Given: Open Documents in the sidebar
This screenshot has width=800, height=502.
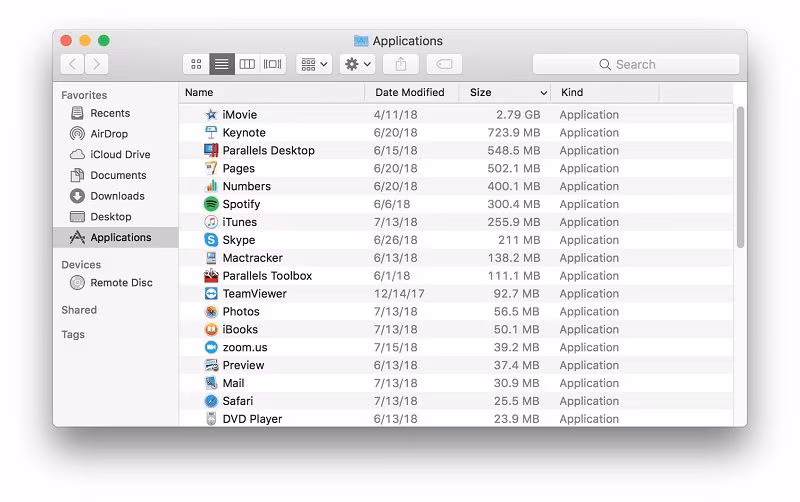Looking at the screenshot, I should coord(115,175).
